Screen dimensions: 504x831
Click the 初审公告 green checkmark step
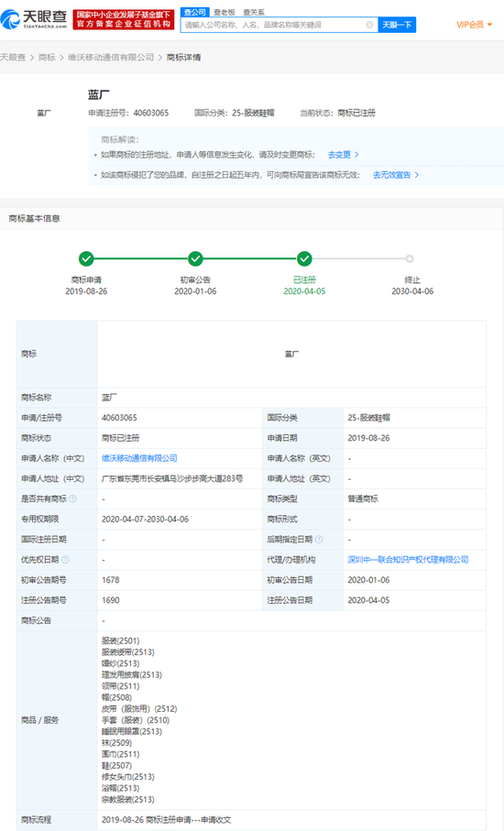coord(195,258)
